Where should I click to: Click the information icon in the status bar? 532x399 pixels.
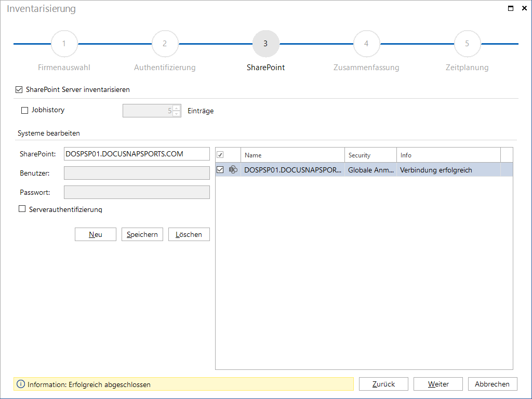point(21,384)
